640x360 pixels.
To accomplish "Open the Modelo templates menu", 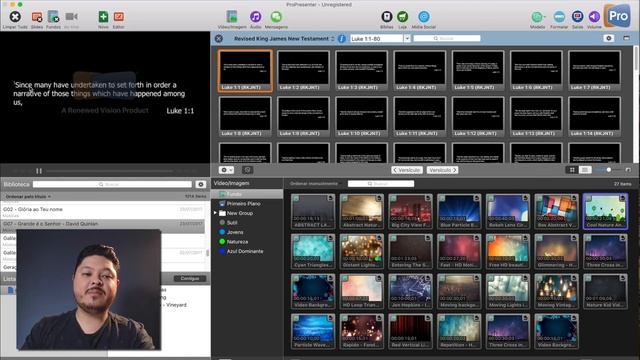I will point(538,17).
